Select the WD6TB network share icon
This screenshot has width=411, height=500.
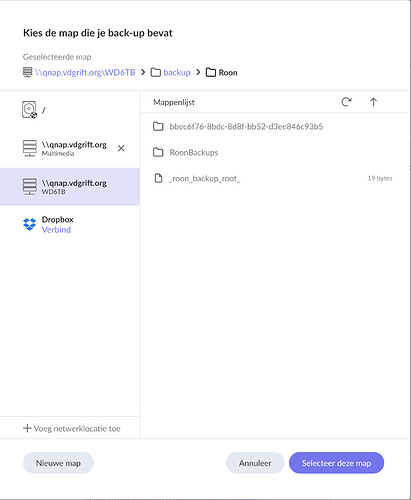30,186
